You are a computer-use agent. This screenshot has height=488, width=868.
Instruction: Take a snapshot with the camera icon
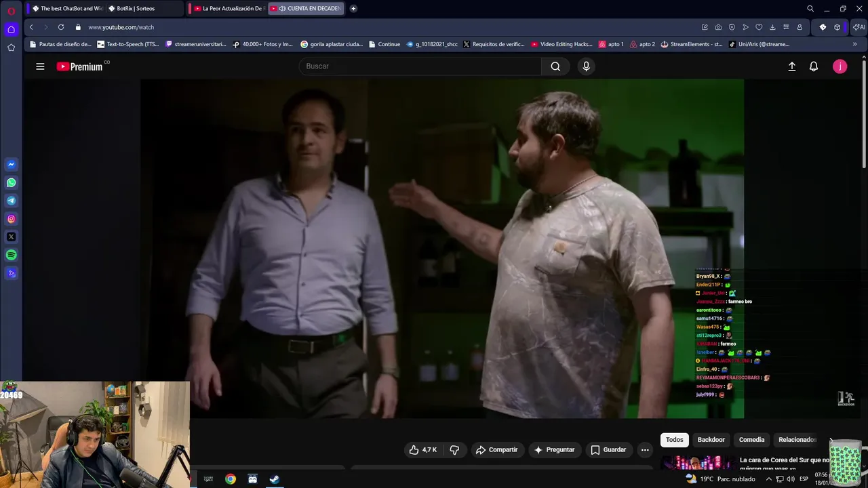pyautogui.click(x=718, y=27)
